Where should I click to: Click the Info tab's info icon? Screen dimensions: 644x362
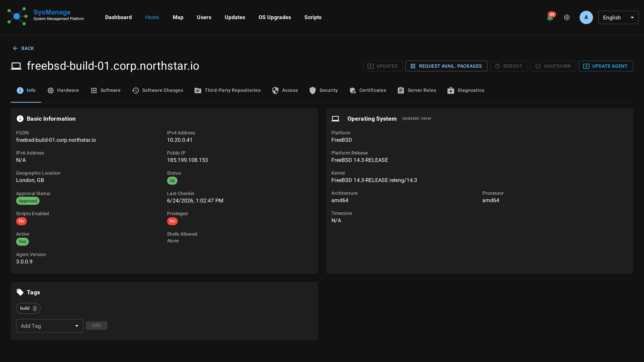(20, 90)
